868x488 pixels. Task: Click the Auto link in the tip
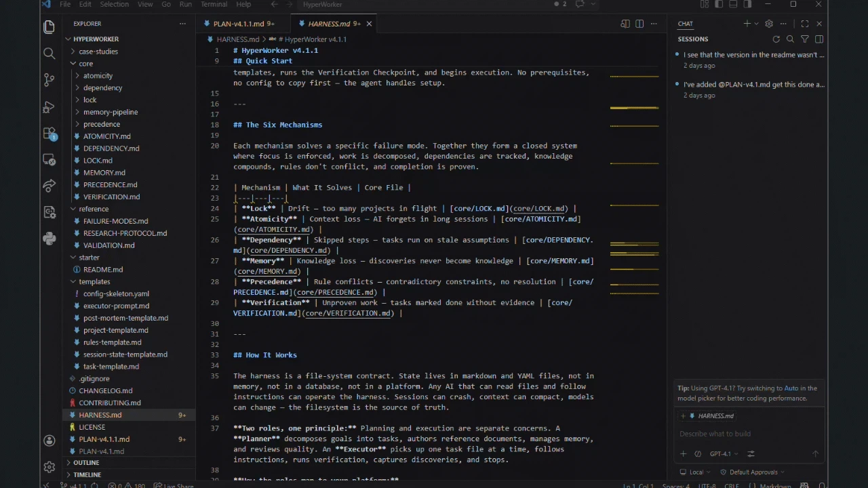click(791, 388)
